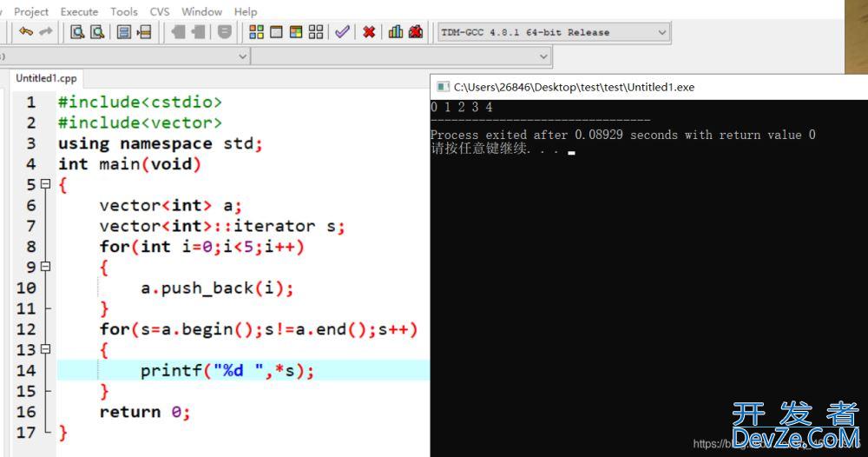The width and height of the screenshot is (868, 457).
Task: Open the right function list dropdown
Action: [401, 56]
